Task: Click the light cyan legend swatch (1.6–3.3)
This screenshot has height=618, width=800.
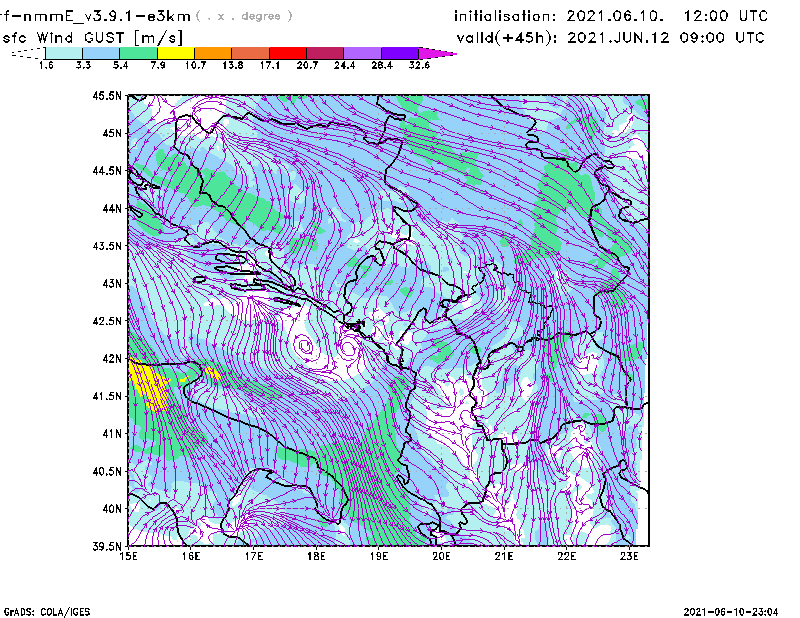Action: 64,53
